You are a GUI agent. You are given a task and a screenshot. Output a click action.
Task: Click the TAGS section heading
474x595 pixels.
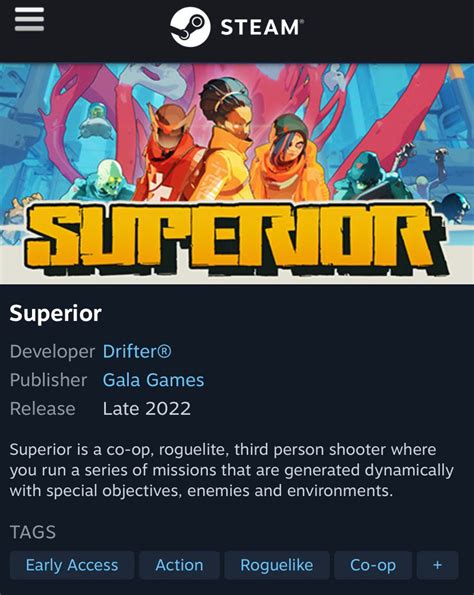(x=33, y=532)
